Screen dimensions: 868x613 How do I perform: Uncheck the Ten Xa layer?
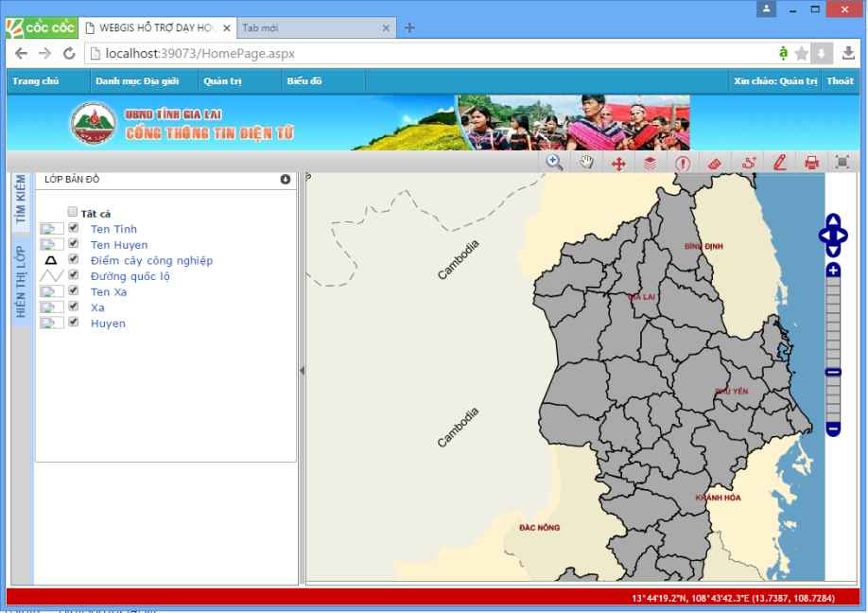[73, 290]
